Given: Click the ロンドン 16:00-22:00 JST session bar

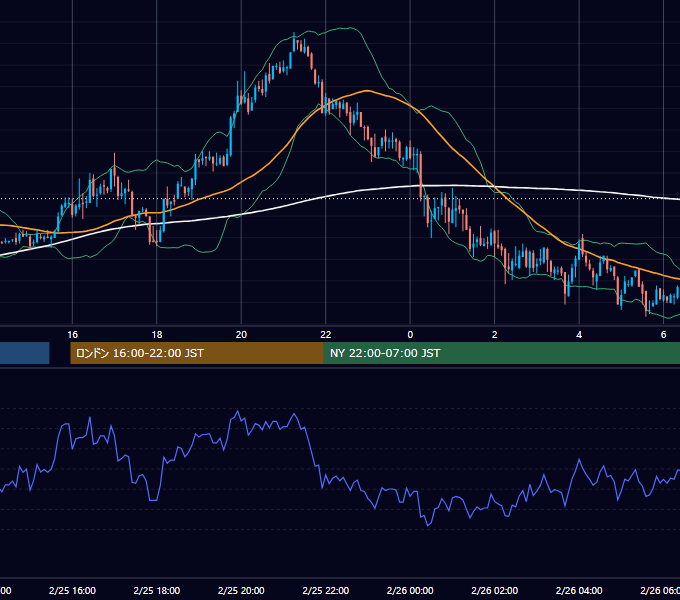Looking at the screenshot, I should [197, 353].
